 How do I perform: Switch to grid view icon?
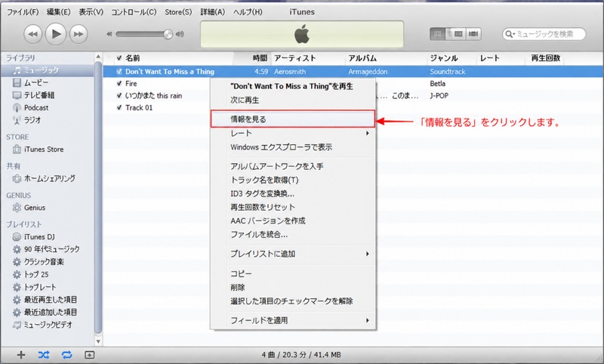click(x=438, y=34)
